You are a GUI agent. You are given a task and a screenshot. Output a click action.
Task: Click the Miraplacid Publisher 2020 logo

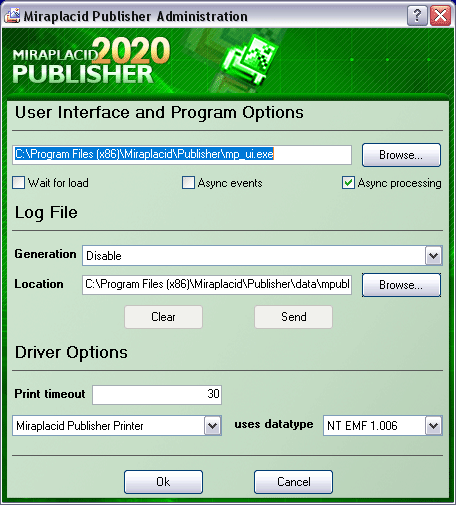(91, 60)
